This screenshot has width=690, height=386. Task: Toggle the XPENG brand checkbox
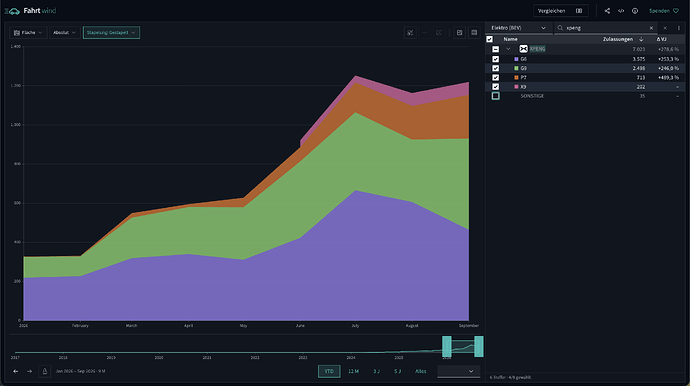[495, 49]
